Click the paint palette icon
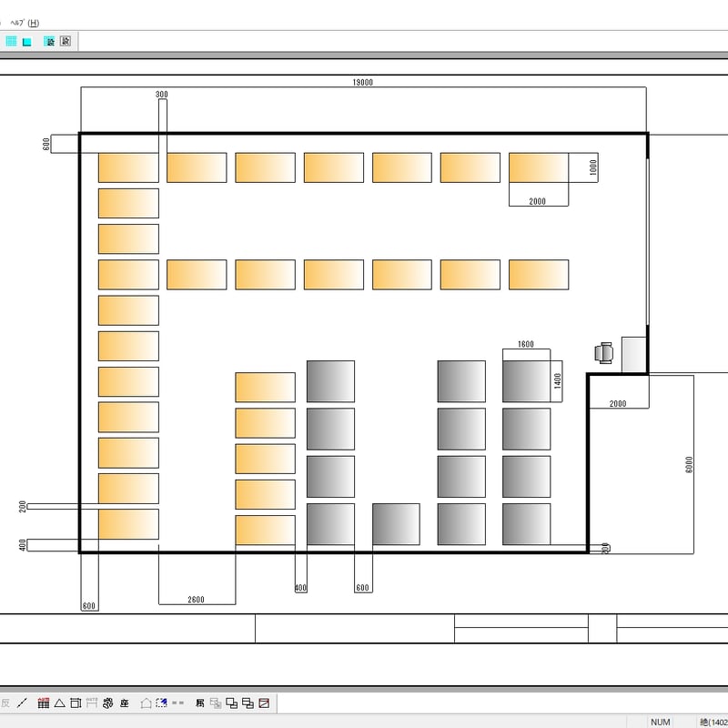 point(107,703)
